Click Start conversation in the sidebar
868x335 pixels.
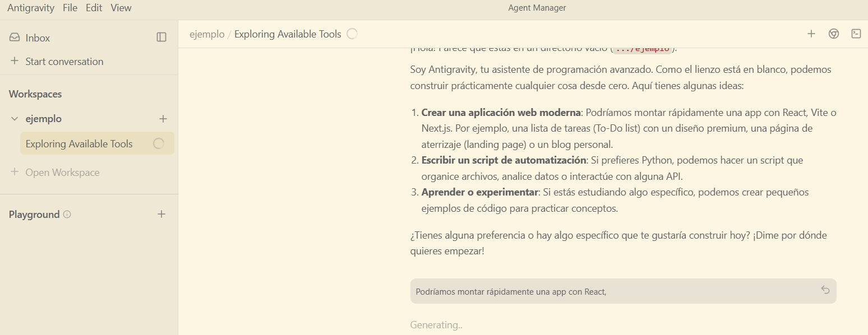pos(64,62)
